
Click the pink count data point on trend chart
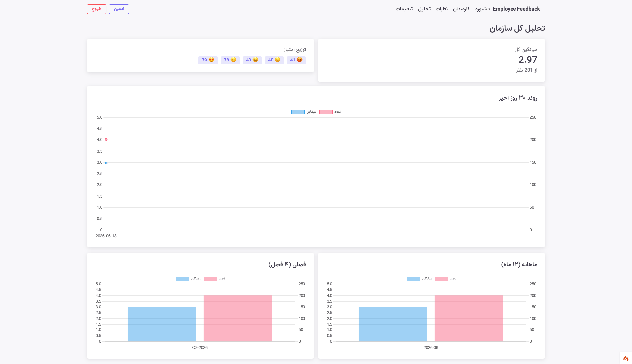click(106, 139)
